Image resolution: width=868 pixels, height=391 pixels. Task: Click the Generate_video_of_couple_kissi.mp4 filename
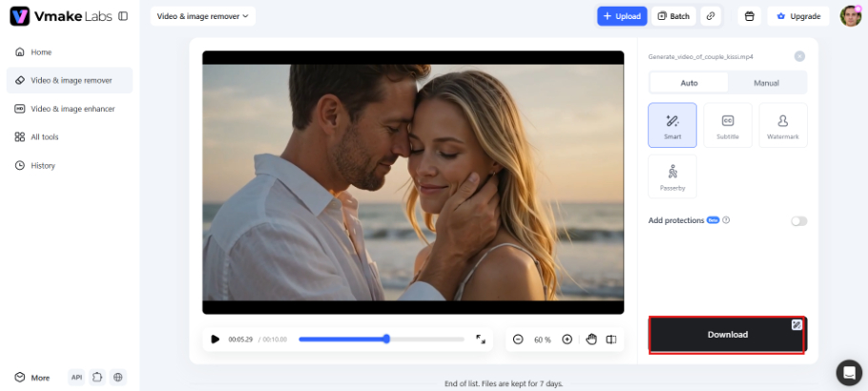[x=700, y=56]
